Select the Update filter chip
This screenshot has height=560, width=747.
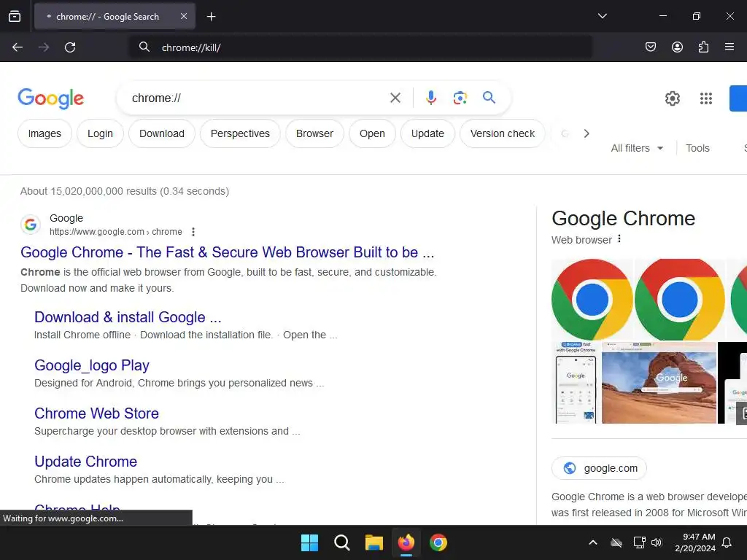[x=427, y=134]
